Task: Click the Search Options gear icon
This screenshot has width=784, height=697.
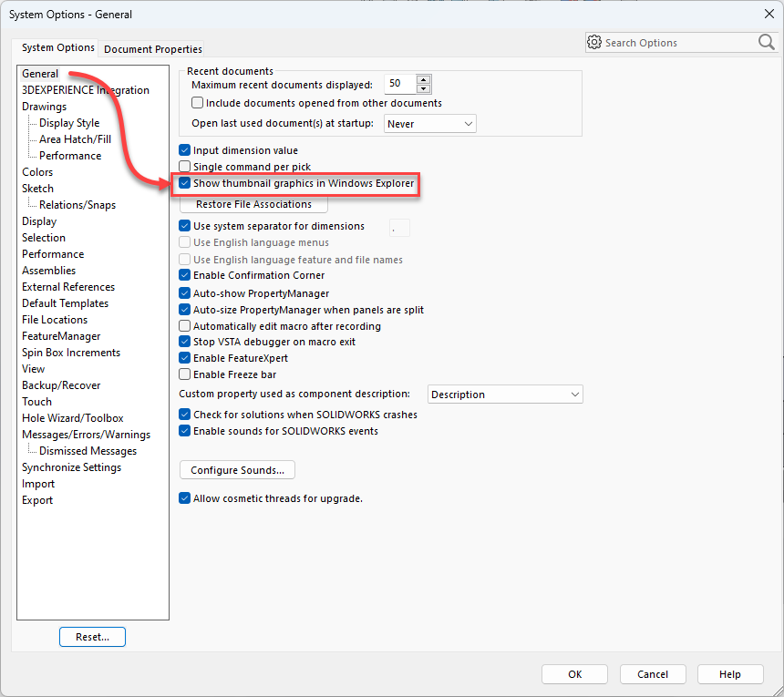Action: pyautogui.click(x=594, y=43)
